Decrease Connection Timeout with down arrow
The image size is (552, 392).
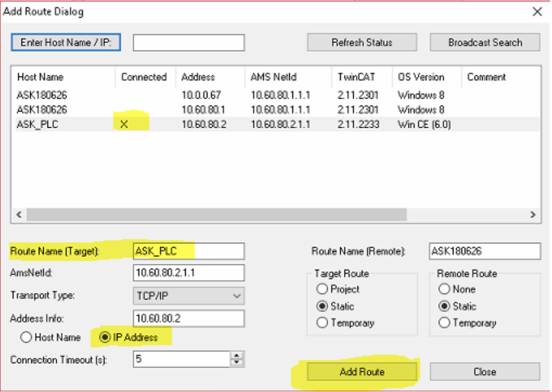237,363
